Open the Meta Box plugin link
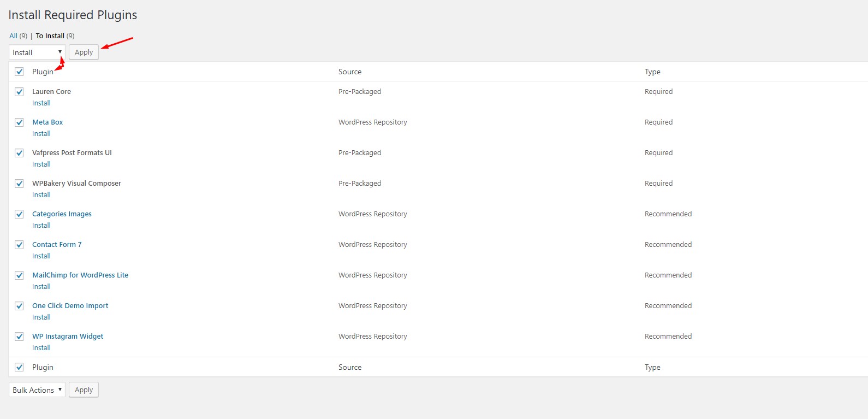This screenshot has height=419, width=868. [47, 122]
